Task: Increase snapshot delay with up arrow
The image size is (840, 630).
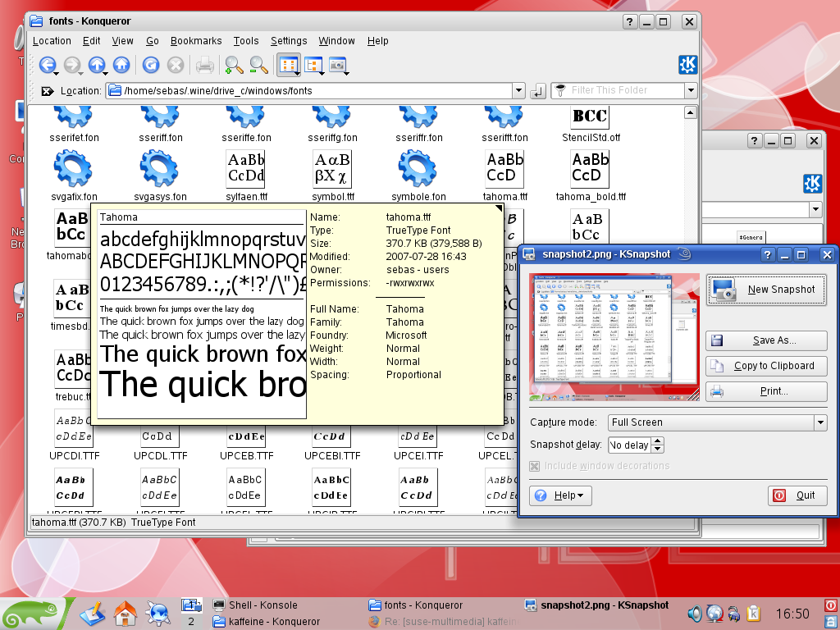Action: tap(658, 441)
